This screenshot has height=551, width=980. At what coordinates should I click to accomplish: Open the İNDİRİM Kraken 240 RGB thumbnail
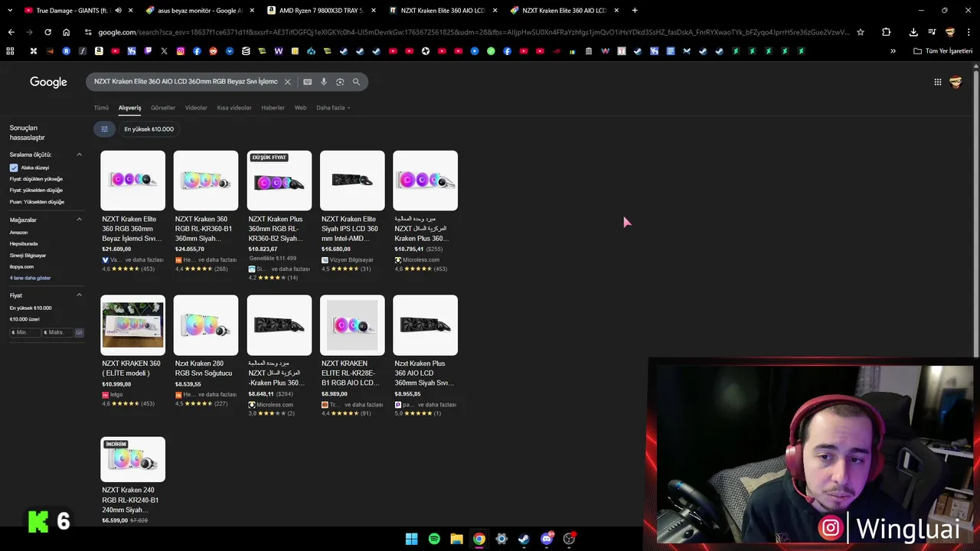tap(132, 459)
